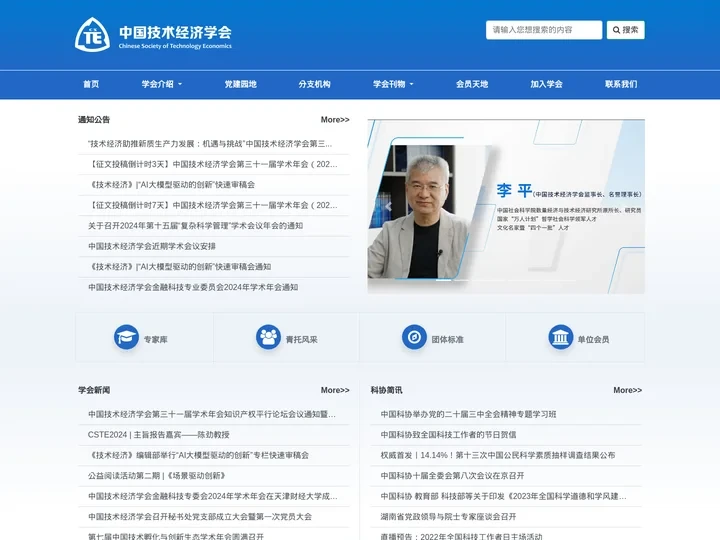This screenshot has height=540, width=720.
Task: Open More>> link for 学会新闻
Action: click(335, 390)
